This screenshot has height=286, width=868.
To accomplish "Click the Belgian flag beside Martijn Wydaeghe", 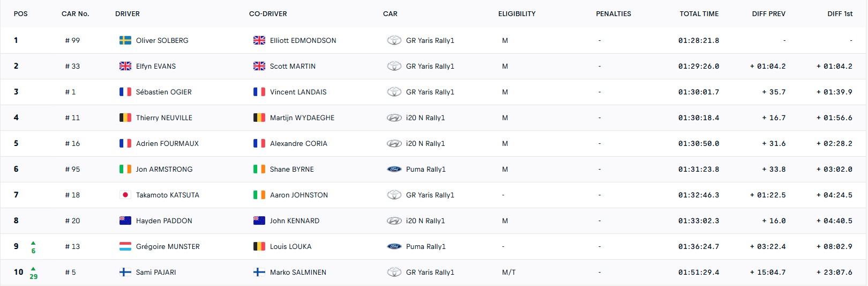I will 259,118.
